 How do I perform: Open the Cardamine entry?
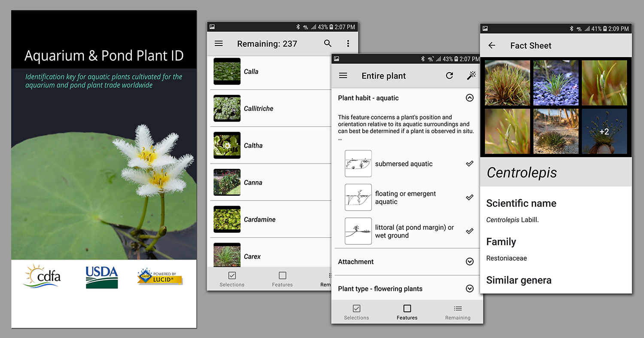coord(259,219)
